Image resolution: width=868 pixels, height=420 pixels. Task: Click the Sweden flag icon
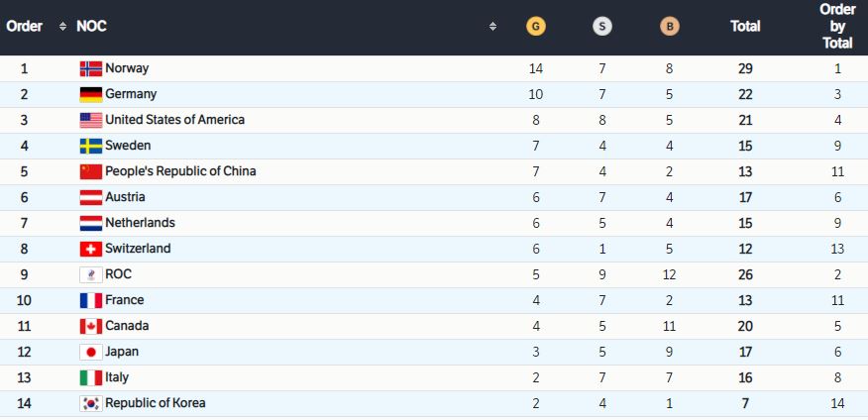90,146
